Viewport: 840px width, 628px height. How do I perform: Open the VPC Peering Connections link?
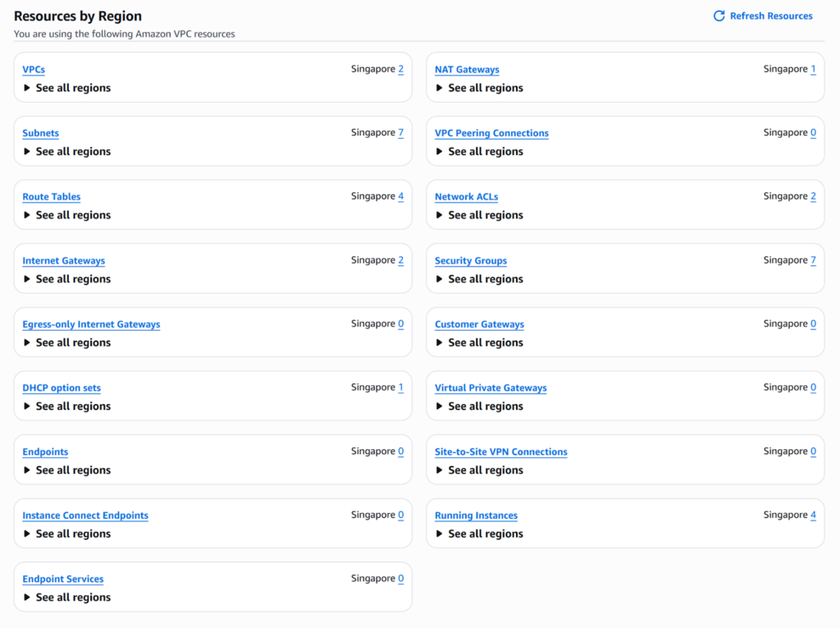coord(491,133)
